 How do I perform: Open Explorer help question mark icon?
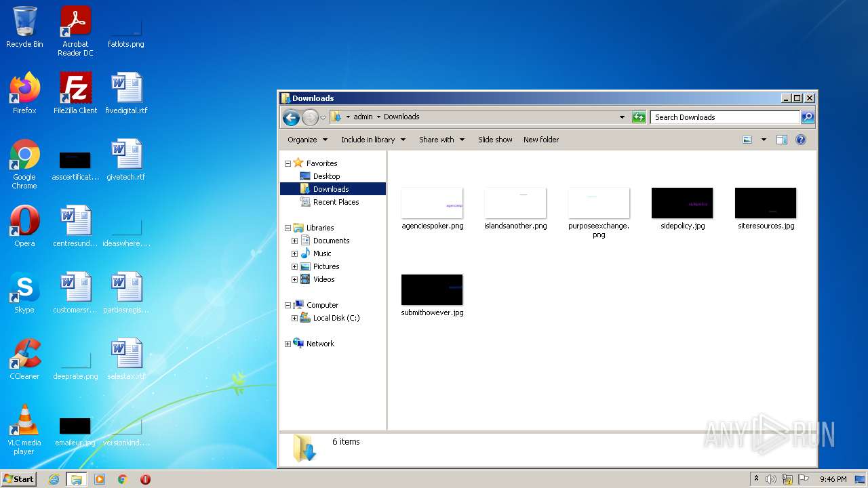click(x=801, y=140)
